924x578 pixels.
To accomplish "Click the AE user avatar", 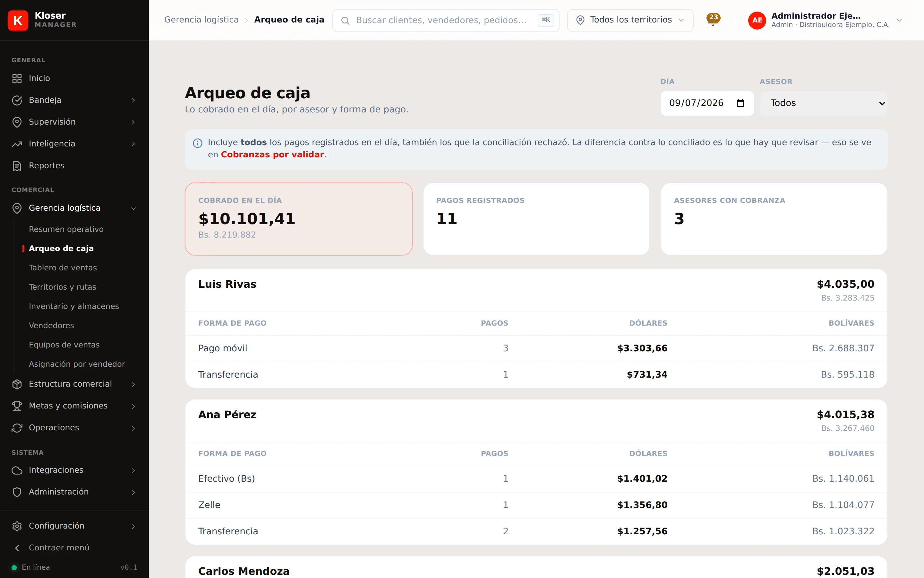I will coord(757,20).
